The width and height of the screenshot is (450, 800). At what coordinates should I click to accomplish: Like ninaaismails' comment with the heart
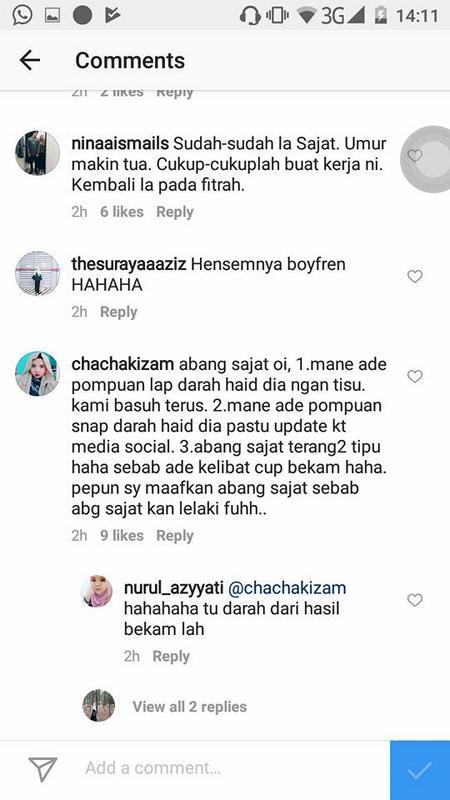tap(415, 156)
